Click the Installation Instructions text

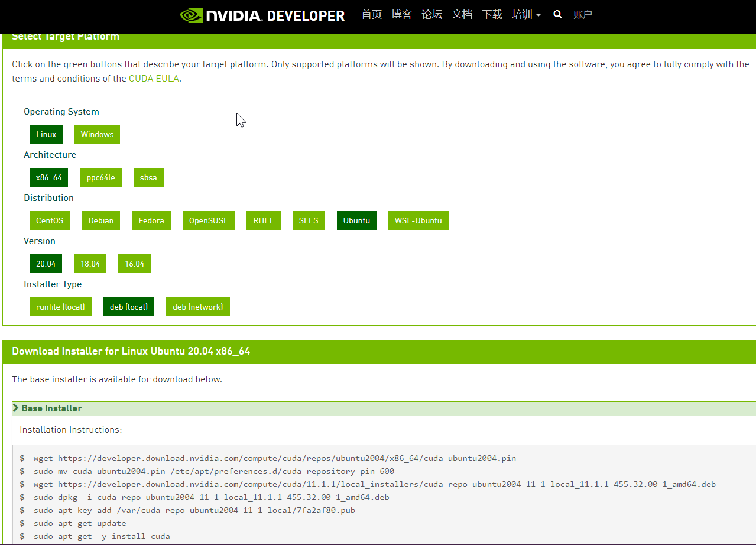tap(71, 430)
